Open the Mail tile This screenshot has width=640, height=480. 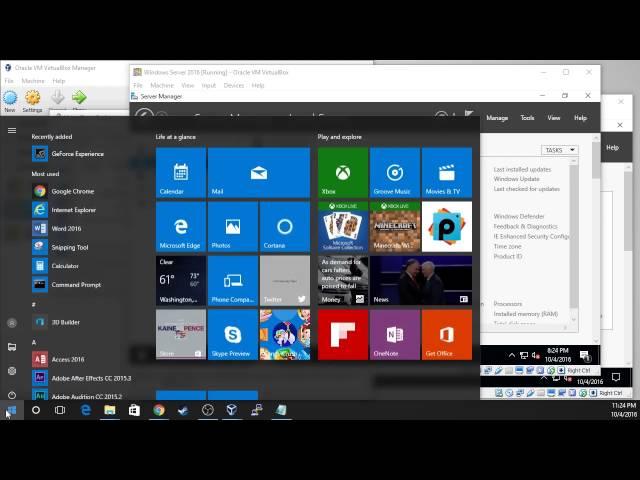[259, 173]
